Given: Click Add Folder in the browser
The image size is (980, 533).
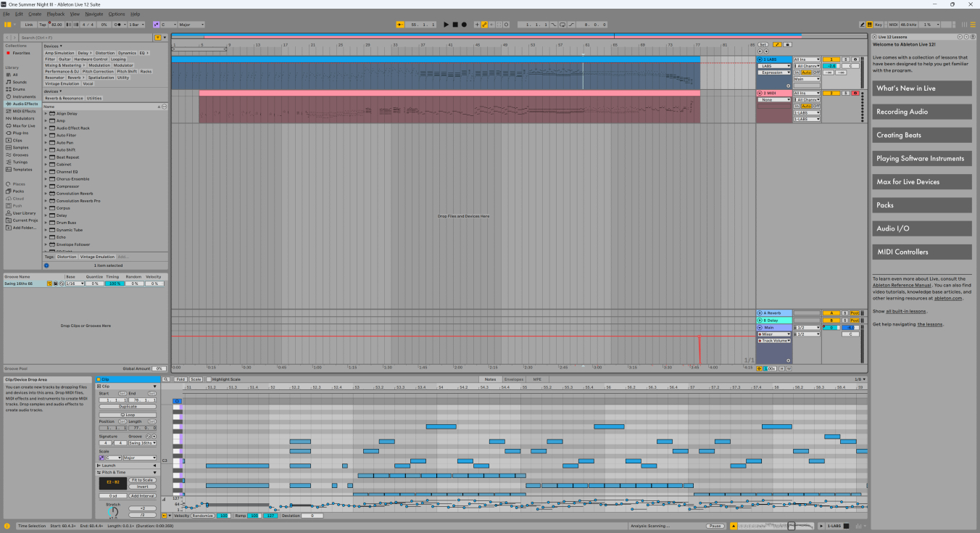Looking at the screenshot, I should [x=24, y=228].
